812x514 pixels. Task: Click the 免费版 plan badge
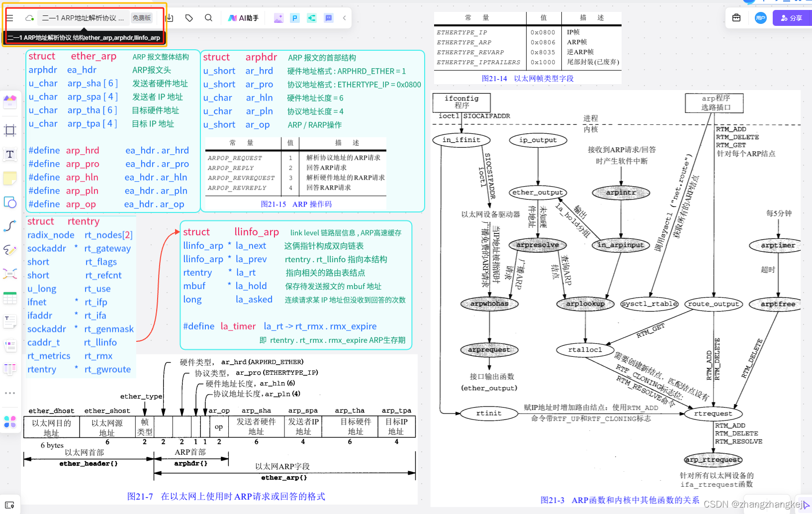(x=142, y=18)
